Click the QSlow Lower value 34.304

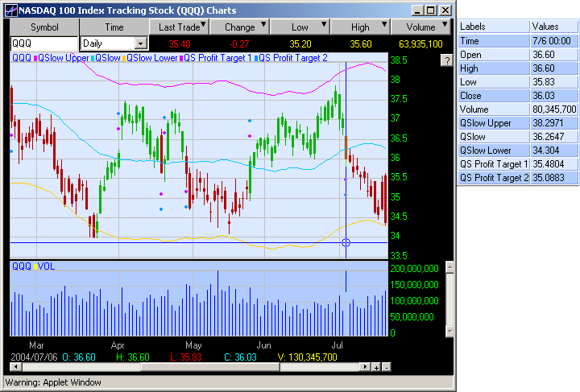coord(554,151)
